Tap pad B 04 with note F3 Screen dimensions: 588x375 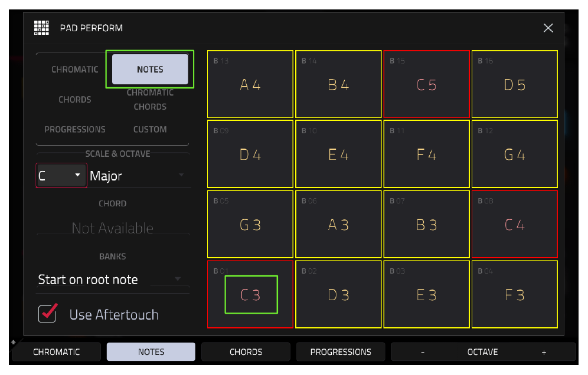point(515,294)
